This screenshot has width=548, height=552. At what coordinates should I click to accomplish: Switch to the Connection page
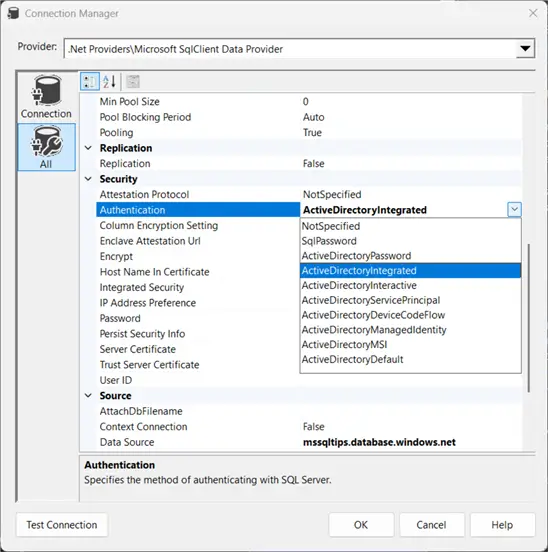click(x=46, y=98)
